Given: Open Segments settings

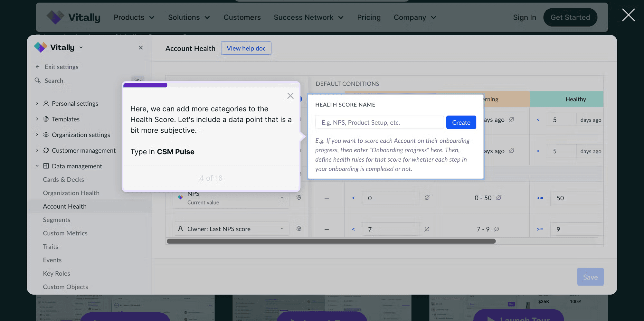Looking at the screenshot, I should pyautogui.click(x=56, y=220).
